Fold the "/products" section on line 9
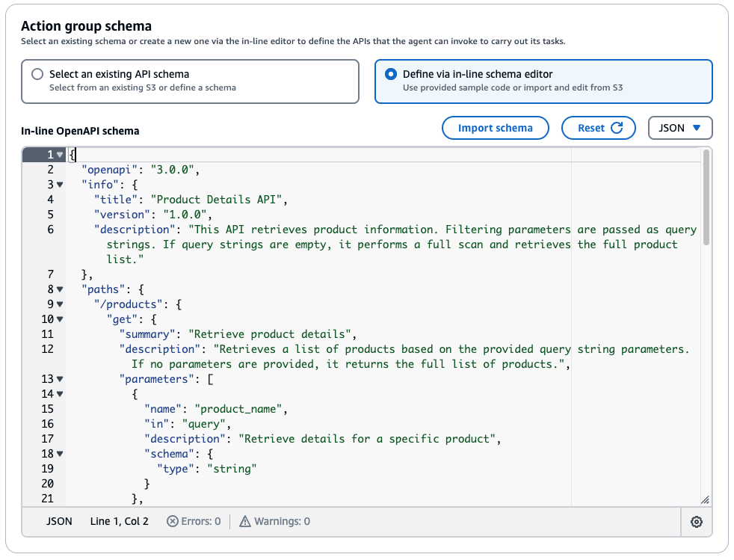The width and height of the screenshot is (734, 560). [x=60, y=304]
